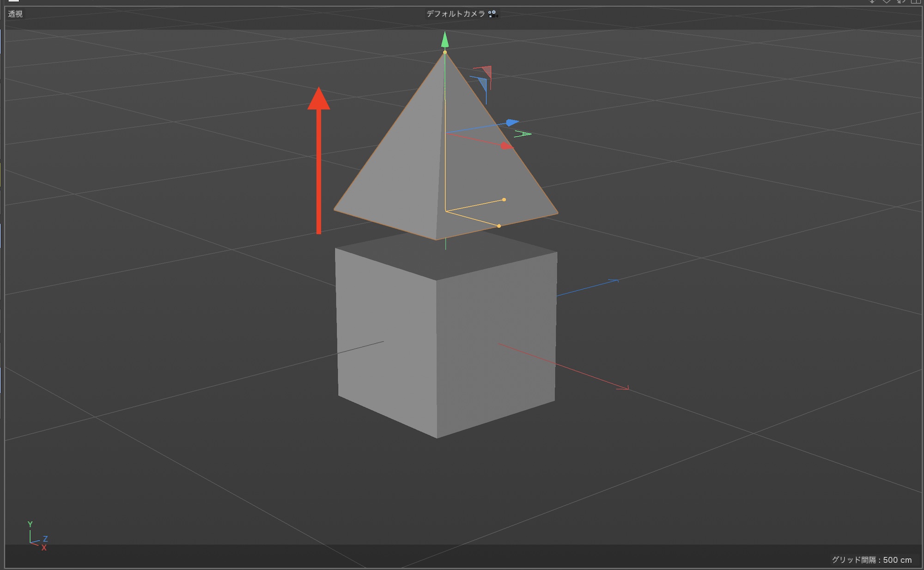Click the blue Z-axis arrow handle
Screen dimensions: 924x570
tap(511, 122)
